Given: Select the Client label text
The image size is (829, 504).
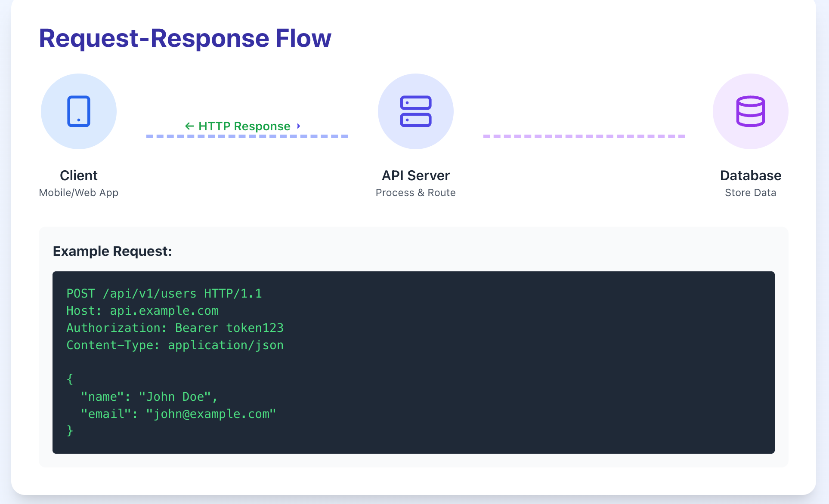Looking at the screenshot, I should (79, 175).
